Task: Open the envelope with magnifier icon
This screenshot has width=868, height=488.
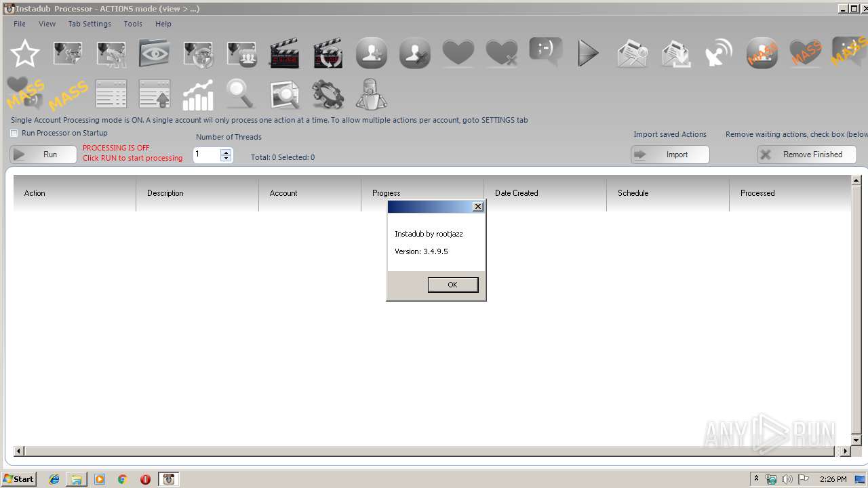Action: 632,53
